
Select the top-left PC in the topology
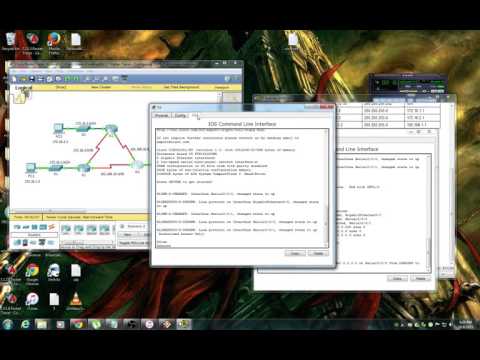point(58,128)
